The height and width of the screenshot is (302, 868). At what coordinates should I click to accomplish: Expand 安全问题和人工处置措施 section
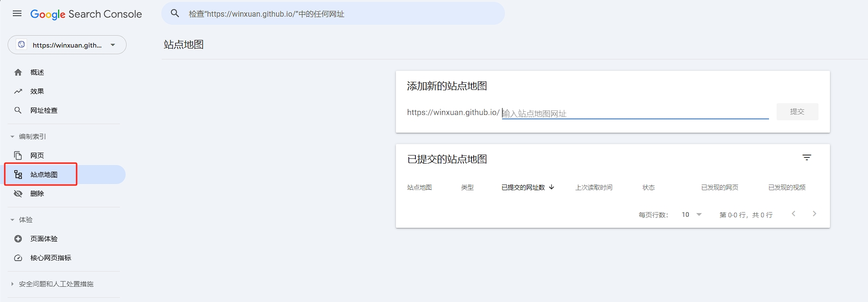tap(52, 284)
